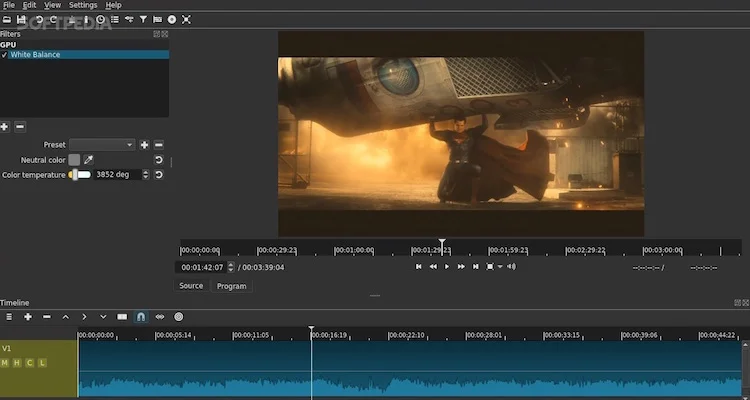750x400 pixels.
Task: Open the Recent files clock icon
Action: click(x=100, y=20)
